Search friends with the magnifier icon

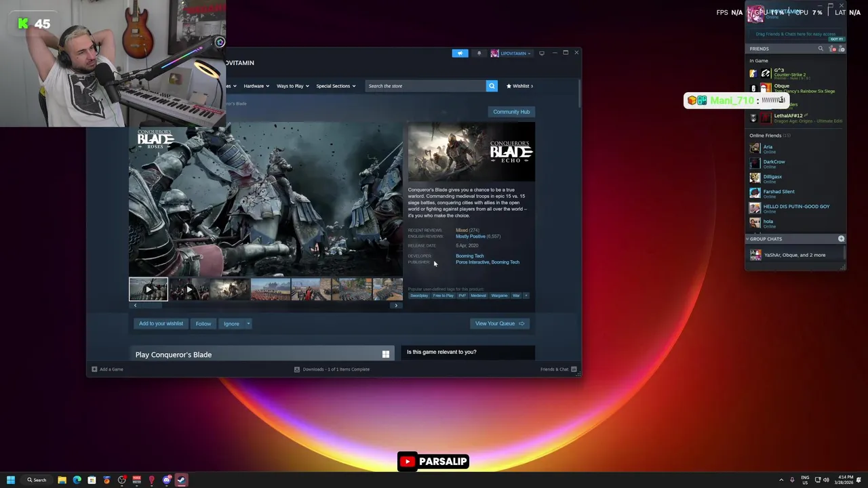click(821, 49)
